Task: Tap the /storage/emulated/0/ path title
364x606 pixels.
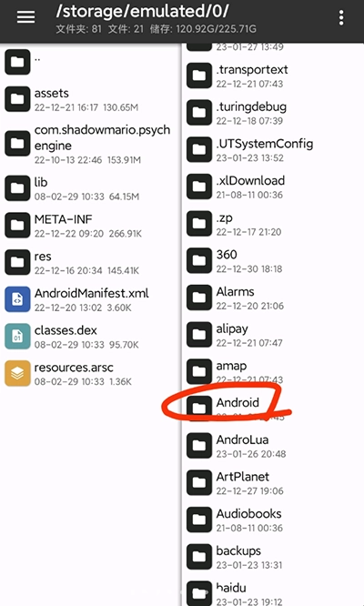Action: pyautogui.click(x=142, y=12)
